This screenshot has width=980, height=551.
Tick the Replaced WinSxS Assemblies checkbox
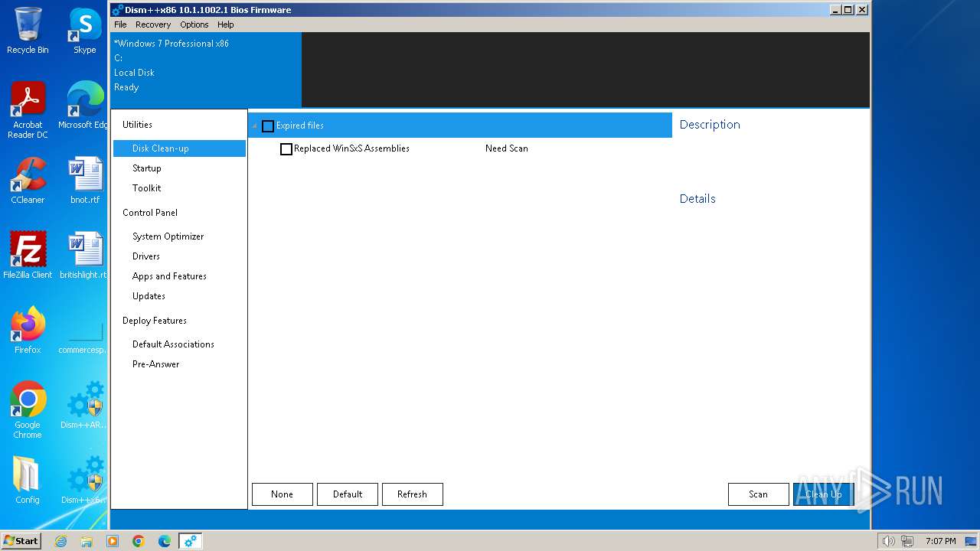tap(286, 149)
